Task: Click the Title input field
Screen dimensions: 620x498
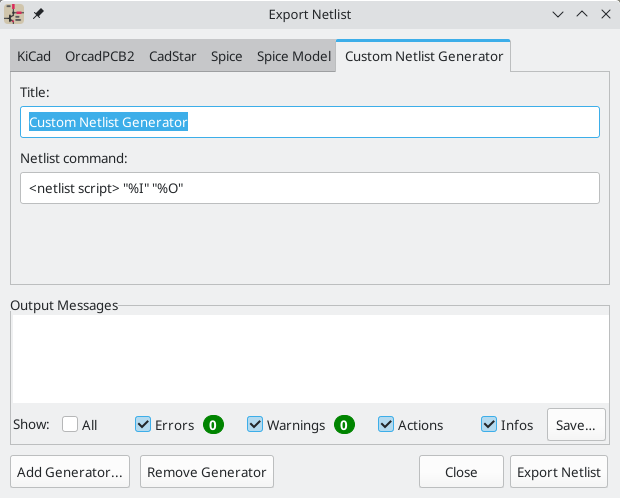Action: (310, 122)
